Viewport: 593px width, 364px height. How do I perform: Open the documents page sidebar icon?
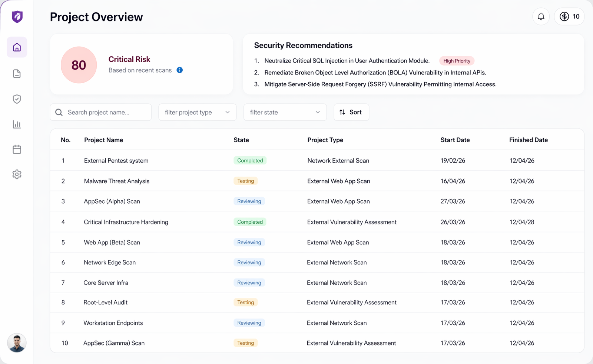point(17,74)
